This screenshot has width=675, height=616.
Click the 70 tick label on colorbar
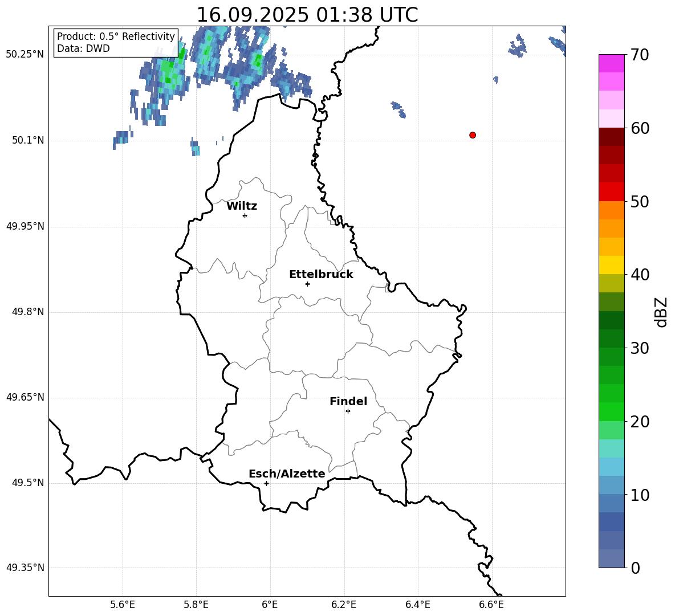coord(640,55)
